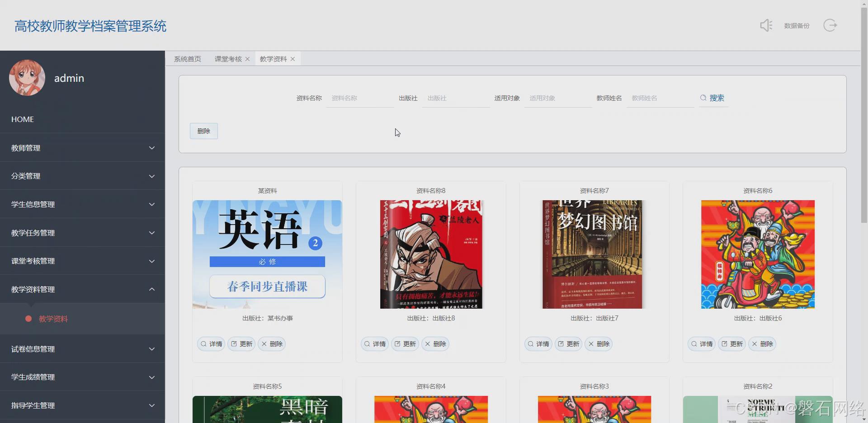868x423 pixels.
Task: Click the batch 删除 button above cards
Action: [x=204, y=131]
